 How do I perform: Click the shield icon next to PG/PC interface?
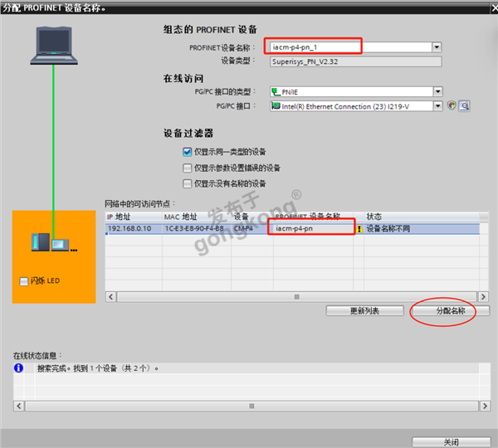coord(452,105)
